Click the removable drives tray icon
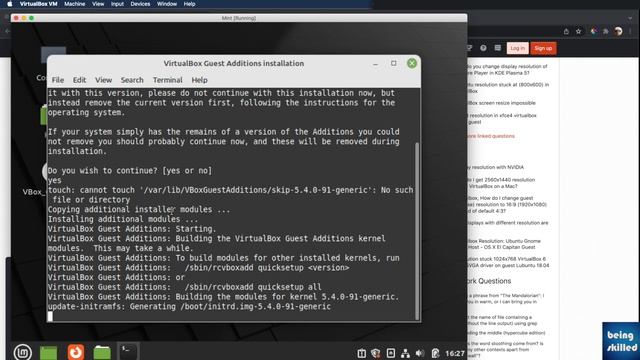Viewport: 640px width, 360px height. pyautogui.click(x=391, y=353)
